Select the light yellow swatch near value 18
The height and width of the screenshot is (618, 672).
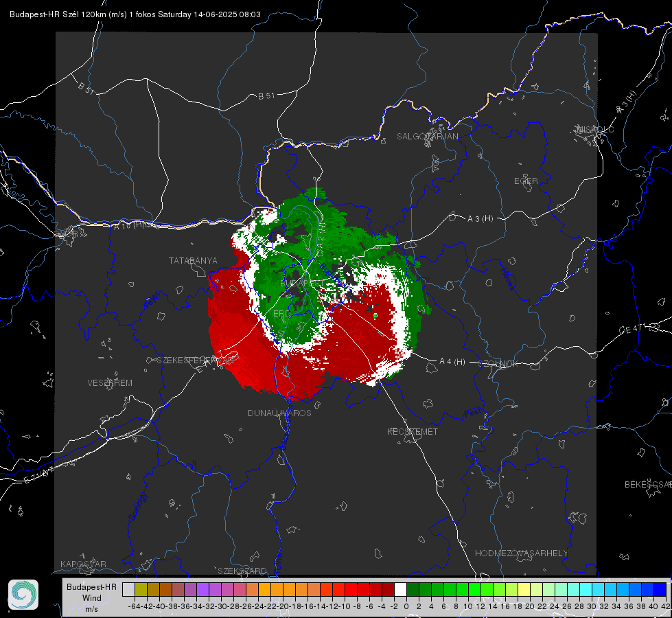coord(524,589)
